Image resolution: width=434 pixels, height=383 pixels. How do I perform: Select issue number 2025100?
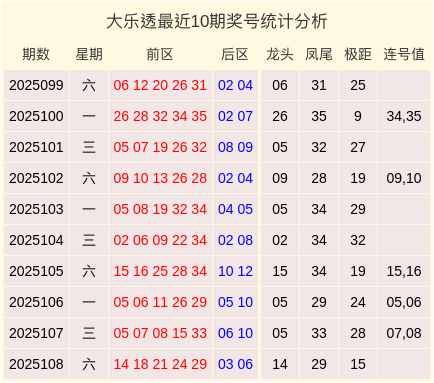point(36,116)
